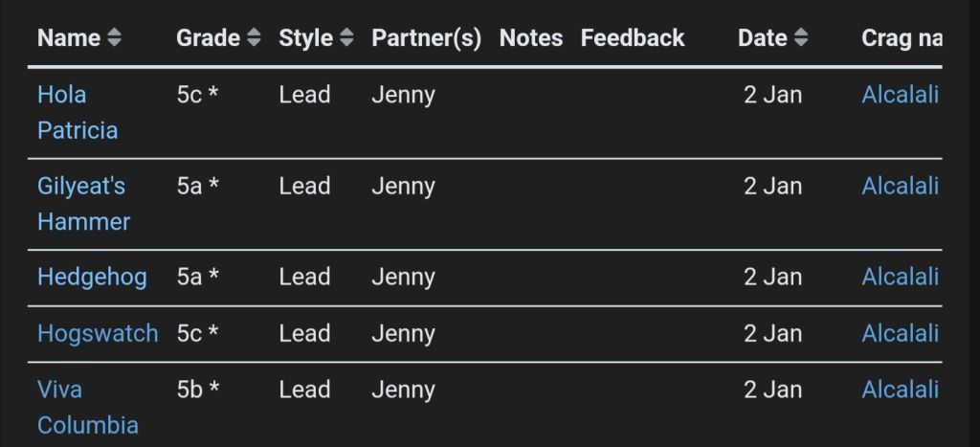Select the Partner(s) column header
The width and height of the screenshot is (980, 447).
(x=426, y=38)
